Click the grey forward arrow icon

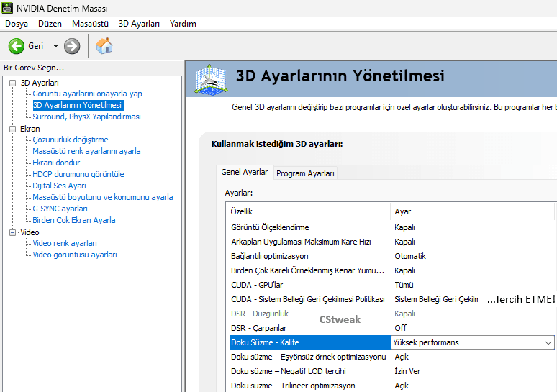[72, 46]
